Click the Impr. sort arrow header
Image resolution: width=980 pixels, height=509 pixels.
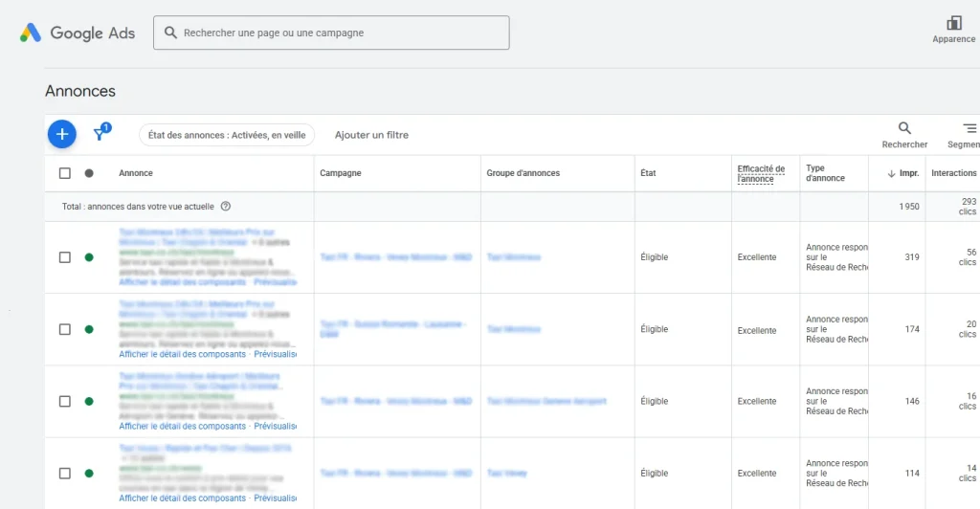pyautogui.click(x=903, y=173)
